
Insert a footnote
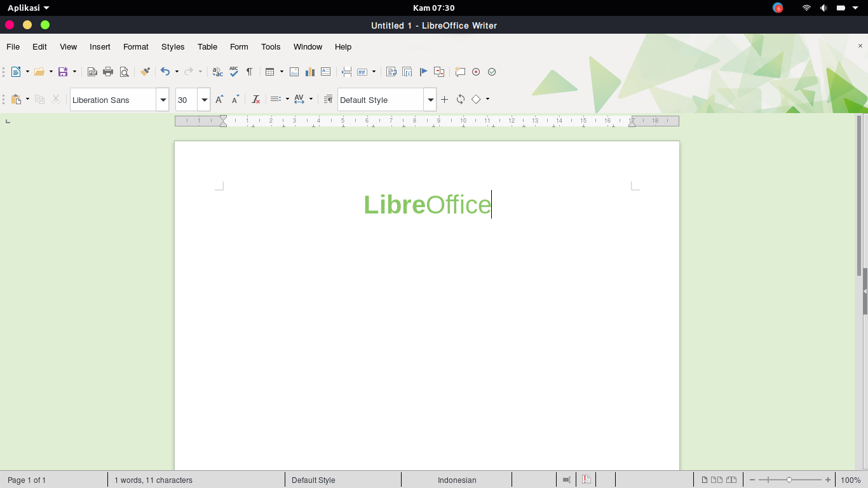[391, 72]
